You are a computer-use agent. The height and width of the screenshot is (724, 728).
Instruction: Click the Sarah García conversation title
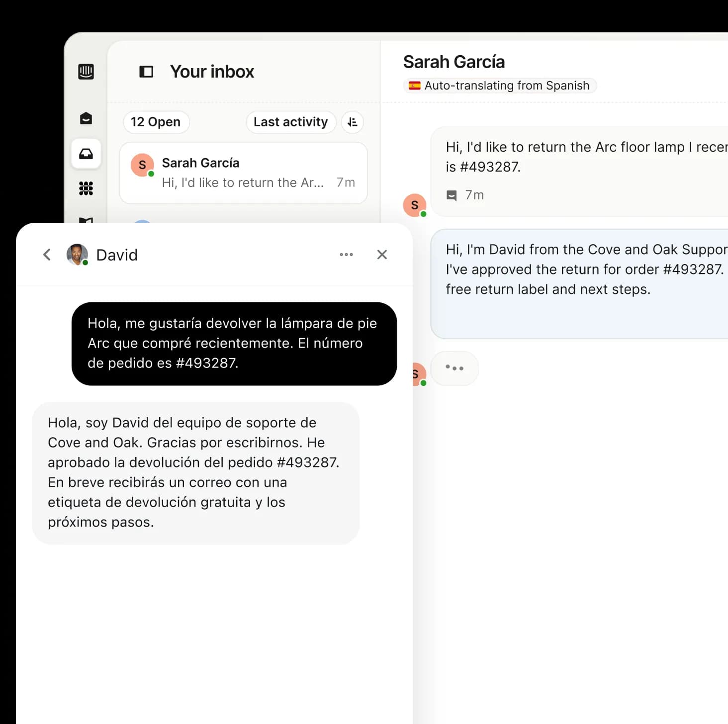pyautogui.click(x=454, y=62)
